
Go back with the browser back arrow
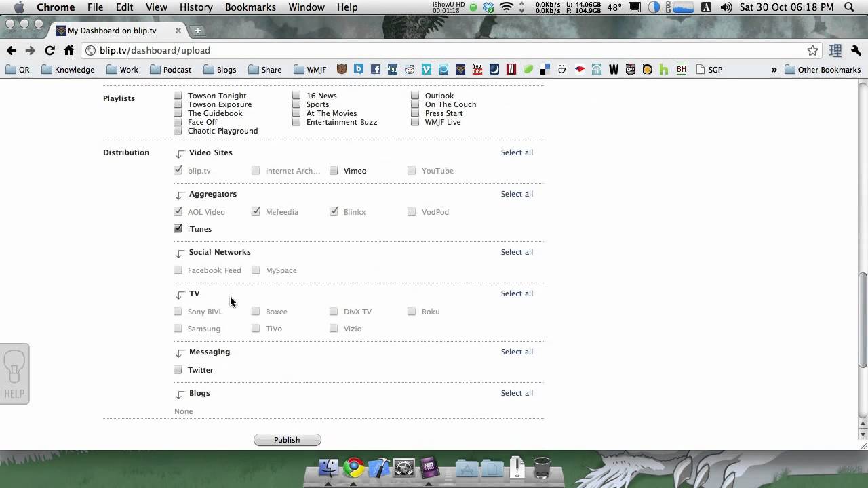coord(12,50)
